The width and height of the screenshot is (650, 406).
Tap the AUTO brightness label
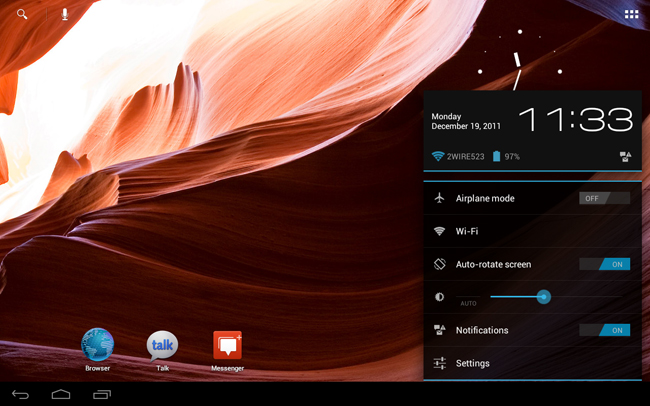[468, 303]
